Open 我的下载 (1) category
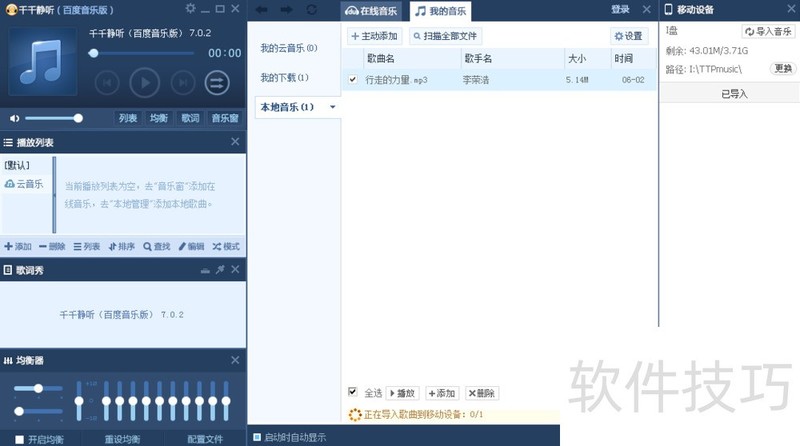This screenshot has height=446, width=800. click(x=285, y=78)
